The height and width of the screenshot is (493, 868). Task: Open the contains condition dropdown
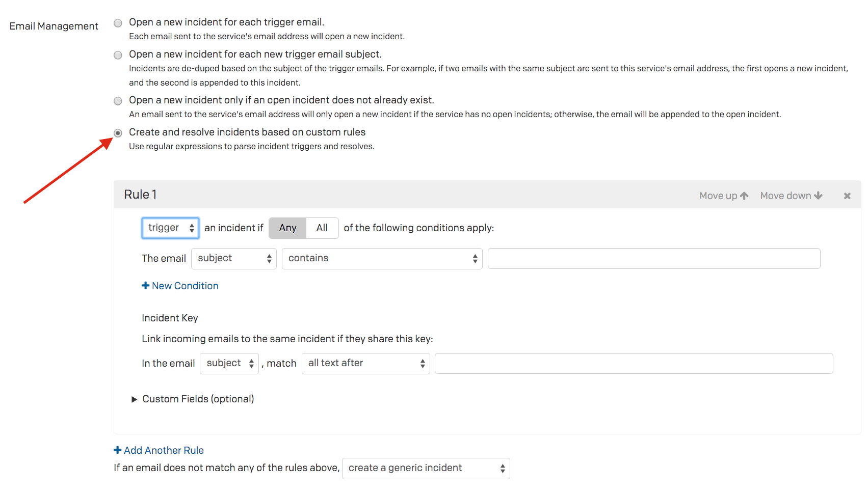pos(381,258)
